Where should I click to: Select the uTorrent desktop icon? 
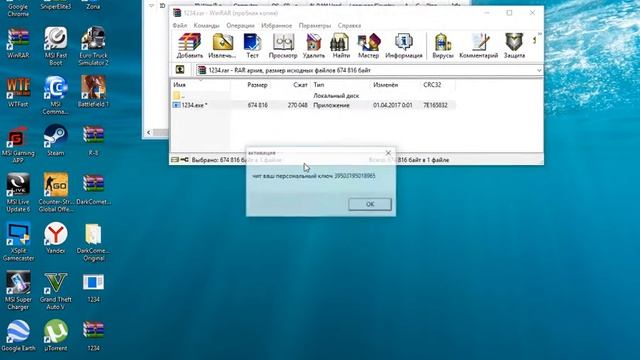pyautogui.click(x=56, y=336)
